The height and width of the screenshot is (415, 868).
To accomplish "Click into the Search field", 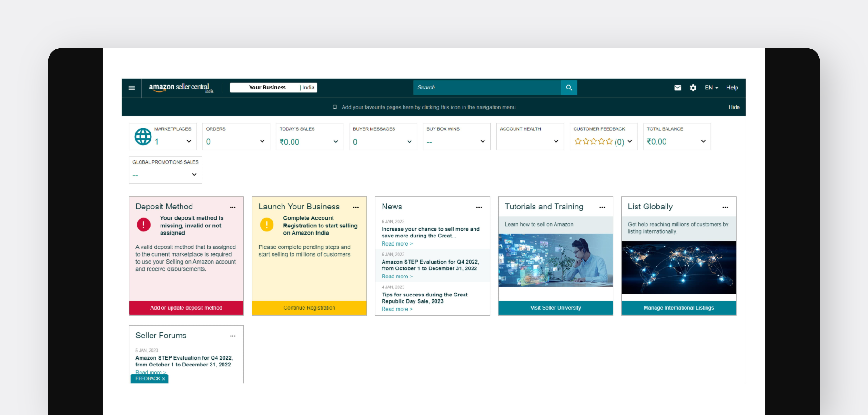I will click(487, 88).
